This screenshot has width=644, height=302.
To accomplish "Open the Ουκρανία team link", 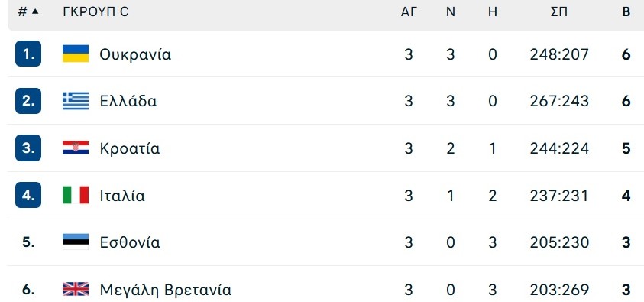I will pyautogui.click(x=135, y=54).
